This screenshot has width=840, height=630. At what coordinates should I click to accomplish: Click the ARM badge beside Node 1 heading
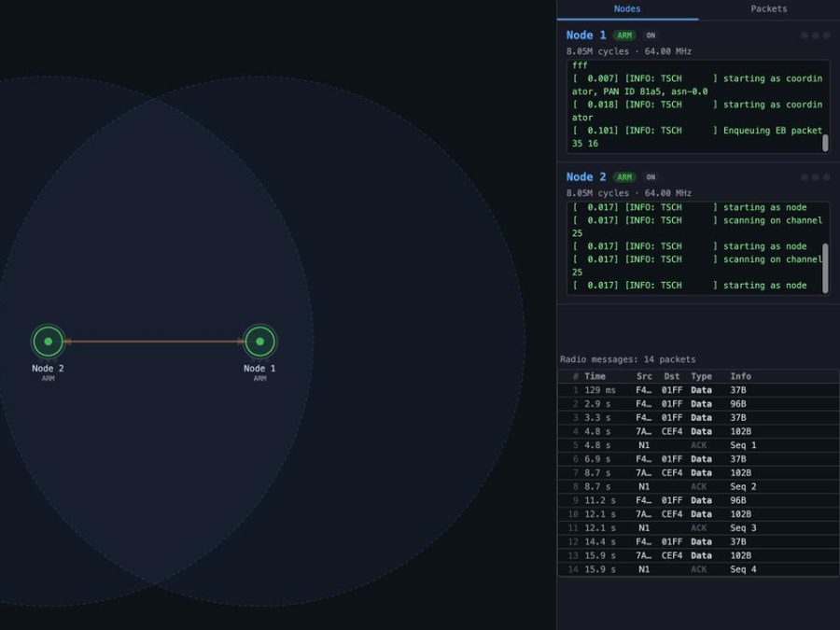click(624, 35)
